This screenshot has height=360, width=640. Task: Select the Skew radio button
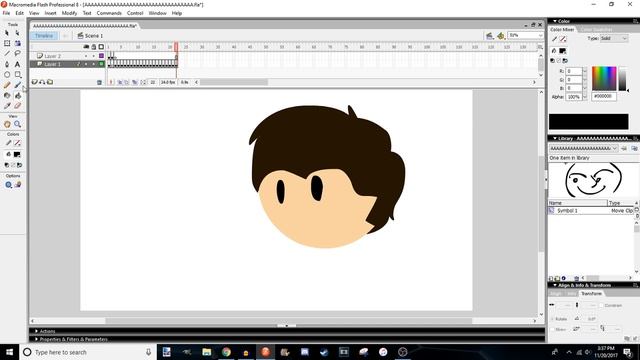tap(553, 329)
